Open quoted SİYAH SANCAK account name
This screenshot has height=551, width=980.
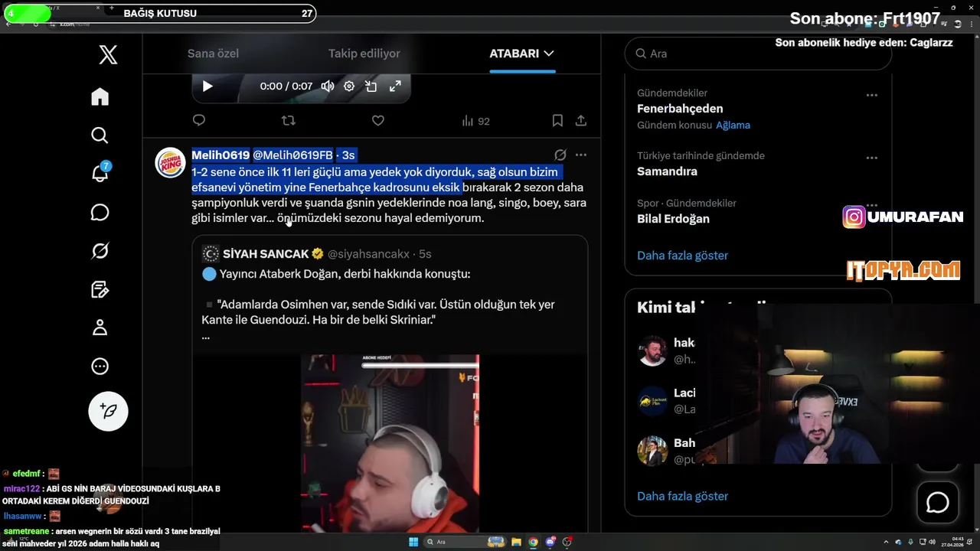266,253
